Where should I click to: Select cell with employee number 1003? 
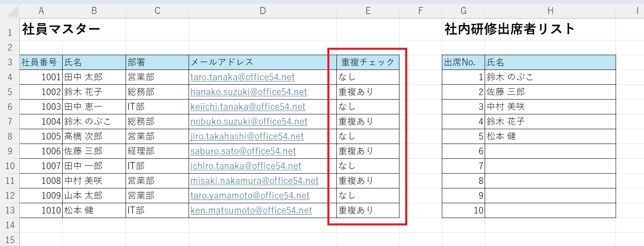[x=41, y=107]
